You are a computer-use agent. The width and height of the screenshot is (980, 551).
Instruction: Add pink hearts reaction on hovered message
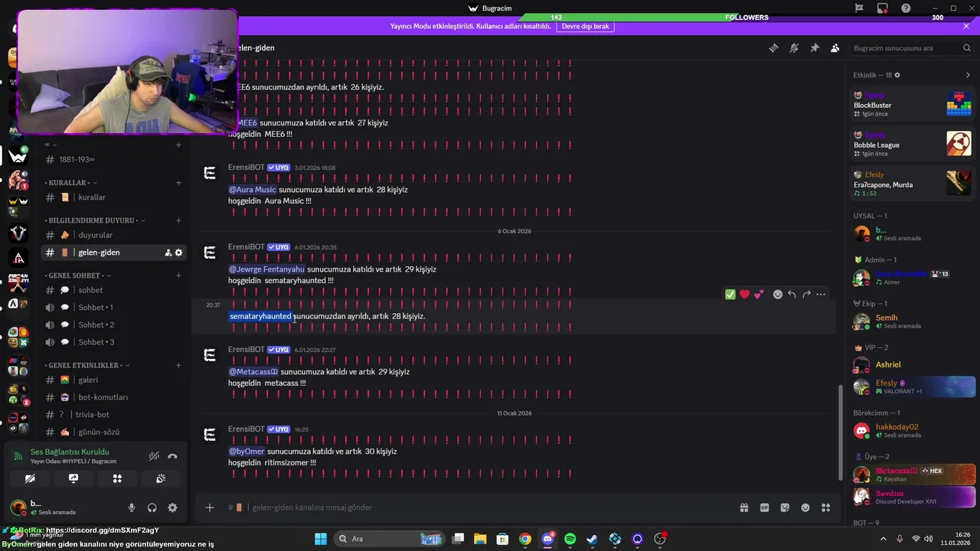[x=759, y=295]
